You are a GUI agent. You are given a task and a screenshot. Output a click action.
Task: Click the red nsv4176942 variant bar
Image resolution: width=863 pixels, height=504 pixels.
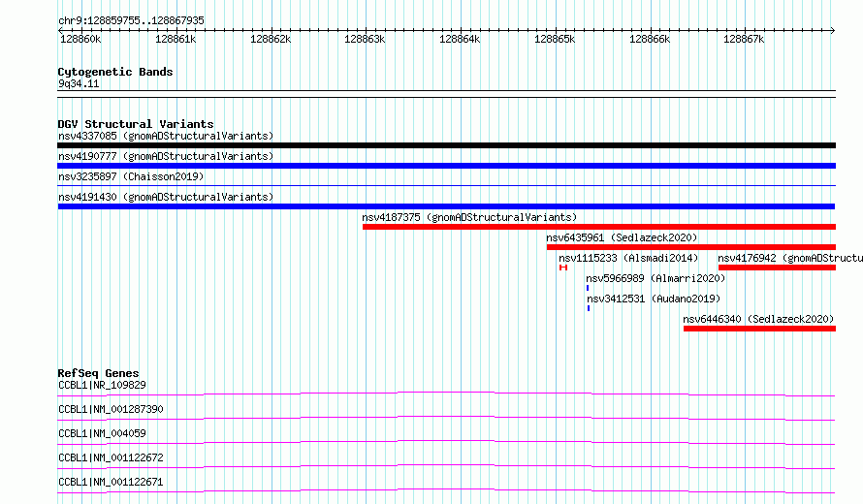pyautogui.click(x=777, y=268)
